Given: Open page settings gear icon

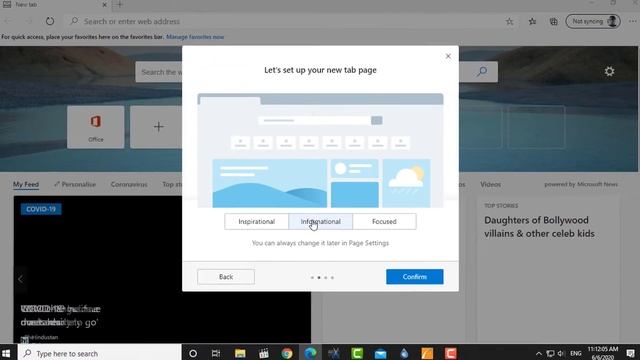Looking at the screenshot, I should pos(609,71).
